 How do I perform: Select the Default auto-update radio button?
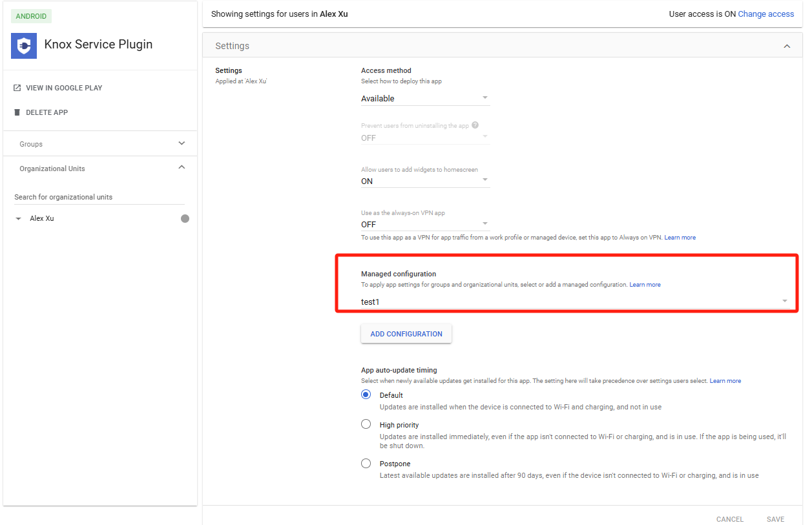click(x=366, y=395)
